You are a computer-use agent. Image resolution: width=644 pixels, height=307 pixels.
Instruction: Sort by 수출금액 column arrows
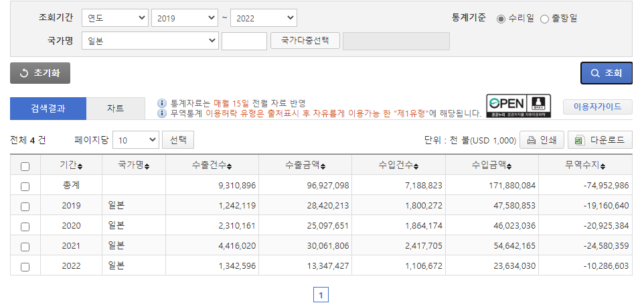click(x=324, y=166)
